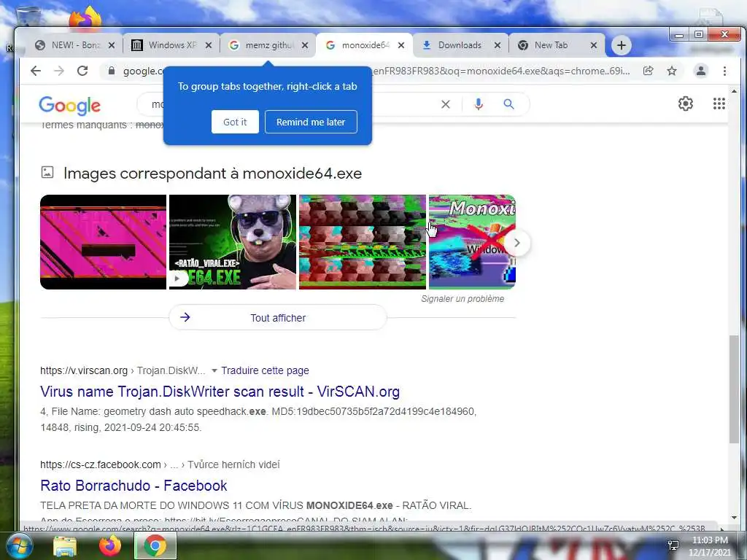Bookmark this page with the star

(672, 71)
